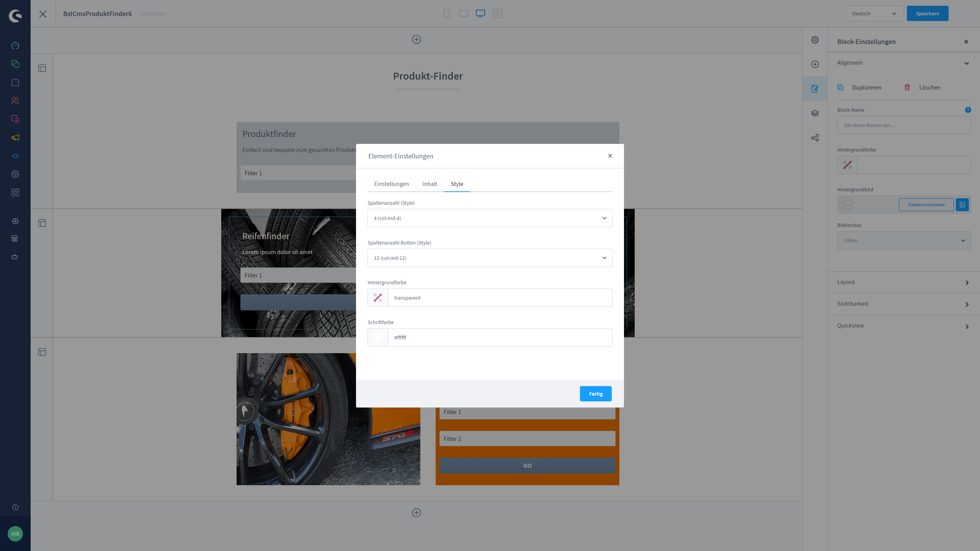Add section with bottom plus icon

click(416, 513)
